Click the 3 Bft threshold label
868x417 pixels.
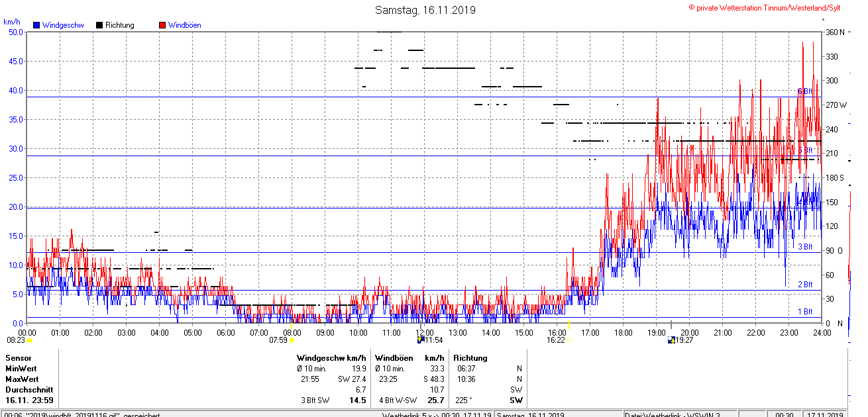[x=804, y=247]
